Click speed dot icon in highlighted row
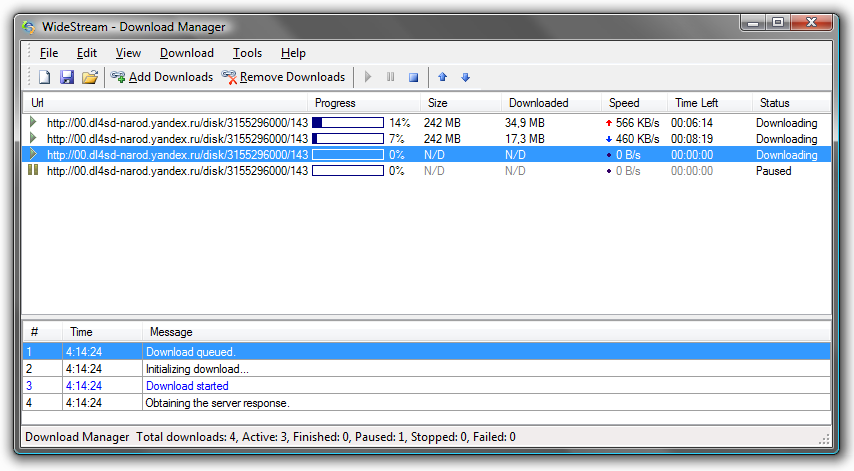Image resolution: width=854 pixels, height=471 pixels. click(609, 155)
